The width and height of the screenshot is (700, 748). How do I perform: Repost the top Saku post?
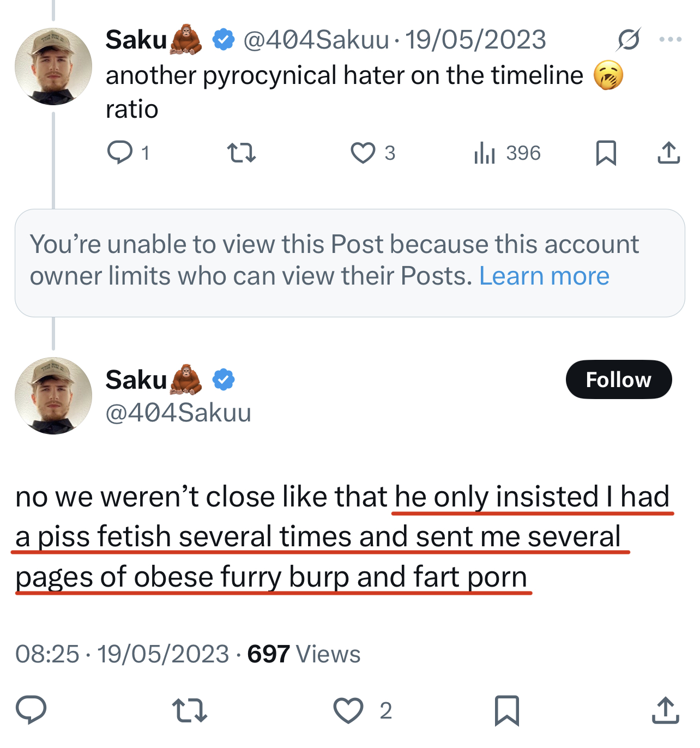coord(241,153)
